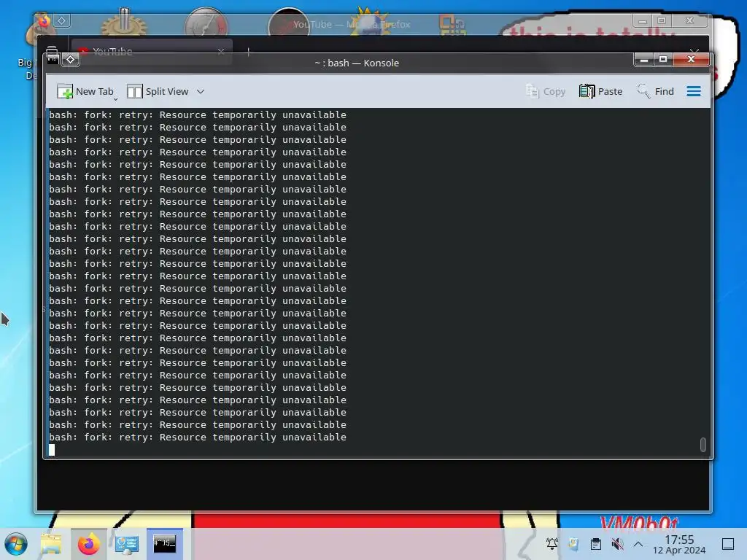Close the YouTube tab in Firefox
Viewport: 747px width, 560px height.
pos(220,51)
